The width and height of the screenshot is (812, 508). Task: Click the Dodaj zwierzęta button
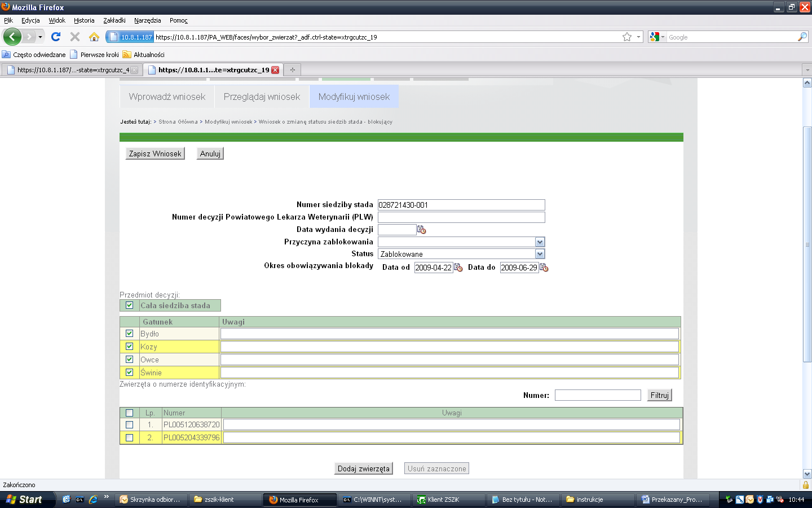point(364,468)
